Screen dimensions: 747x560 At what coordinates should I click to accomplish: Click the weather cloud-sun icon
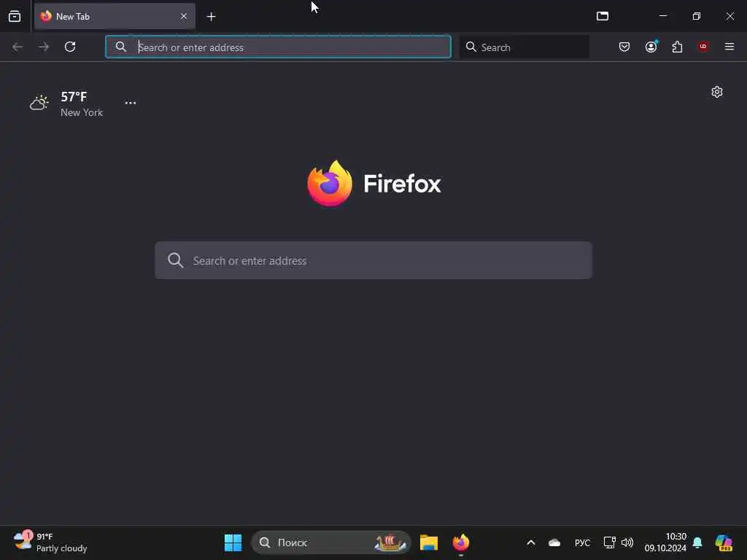pos(39,102)
